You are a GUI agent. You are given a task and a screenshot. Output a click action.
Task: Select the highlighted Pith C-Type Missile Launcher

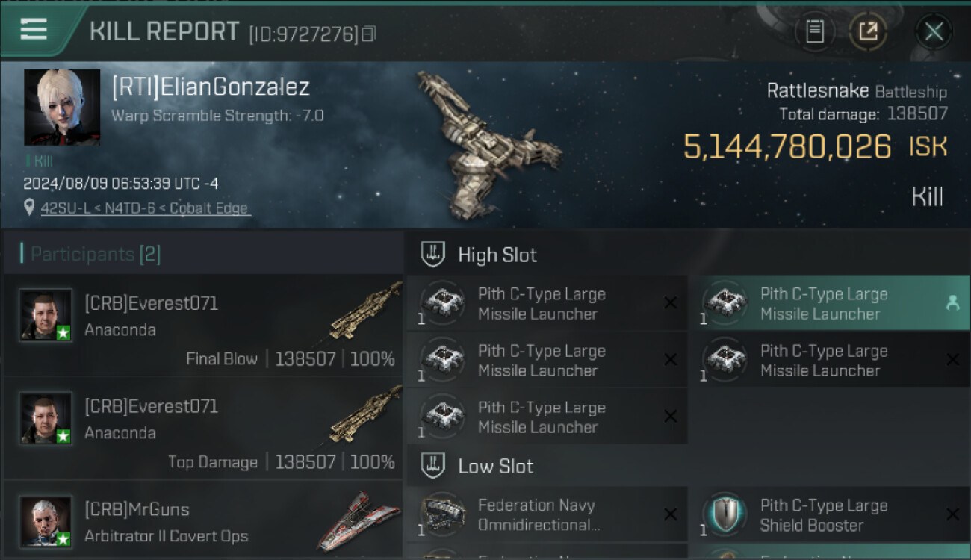click(x=823, y=304)
